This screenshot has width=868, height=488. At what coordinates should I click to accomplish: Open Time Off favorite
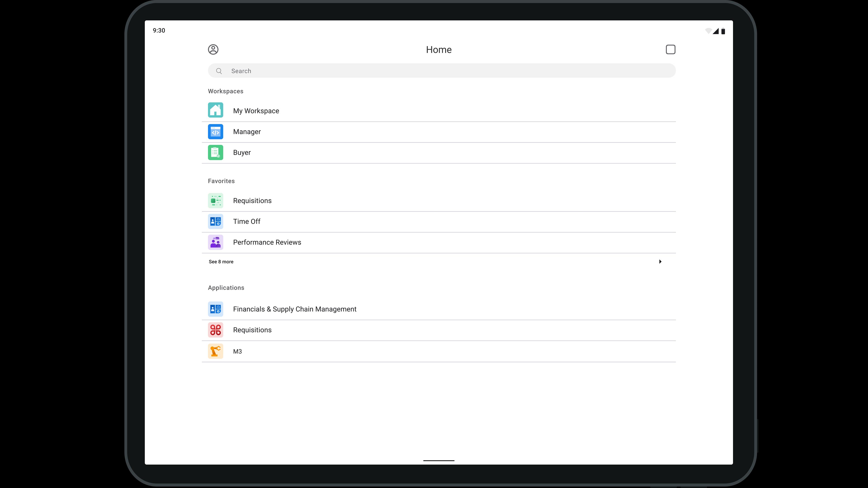point(439,222)
